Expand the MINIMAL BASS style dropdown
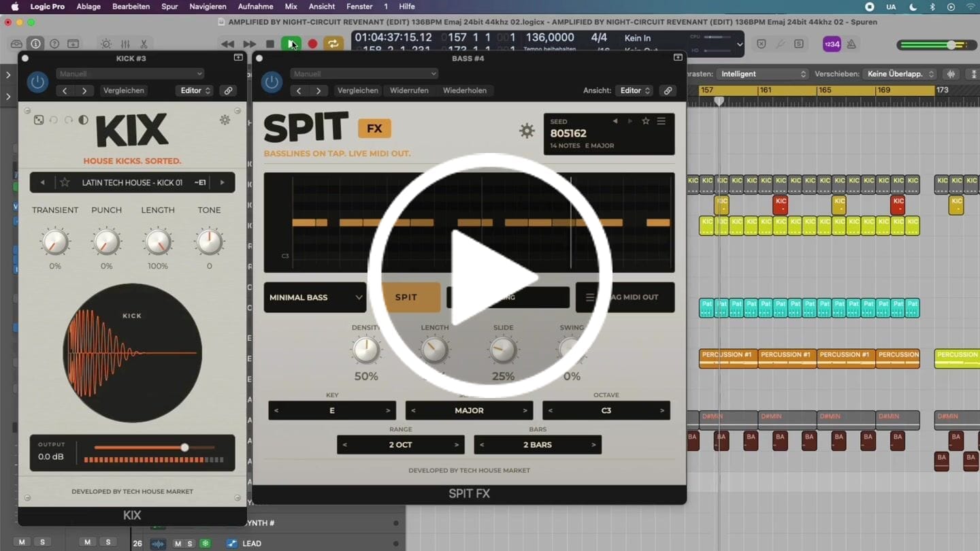This screenshot has height=551, width=980. (x=315, y=297)
